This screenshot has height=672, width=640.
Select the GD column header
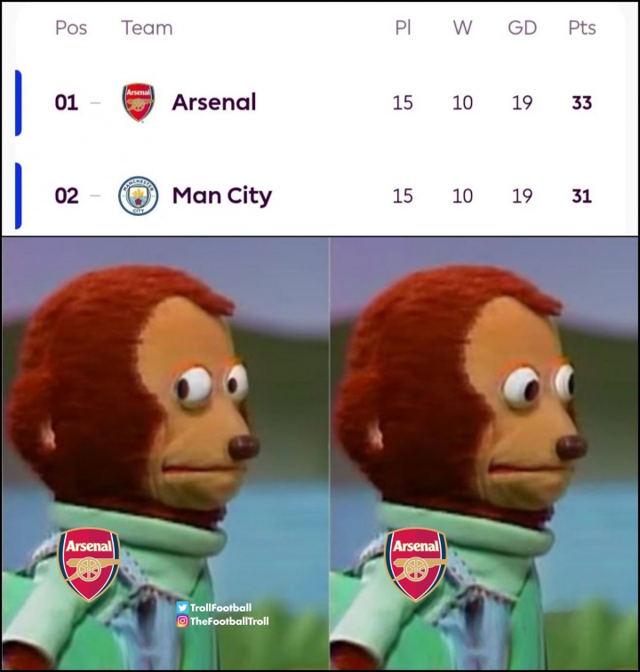[x=522, y=28]
